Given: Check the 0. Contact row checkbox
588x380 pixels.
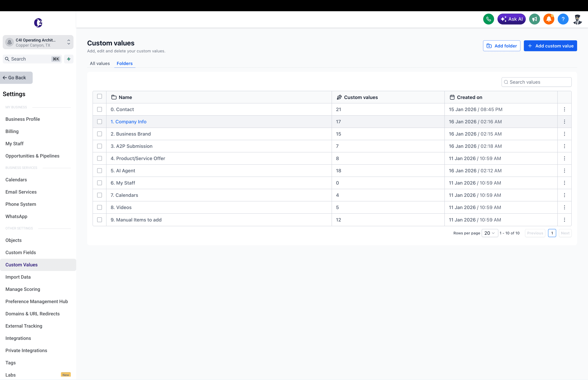Looking at the screenshot, I should tap(99, 109).
